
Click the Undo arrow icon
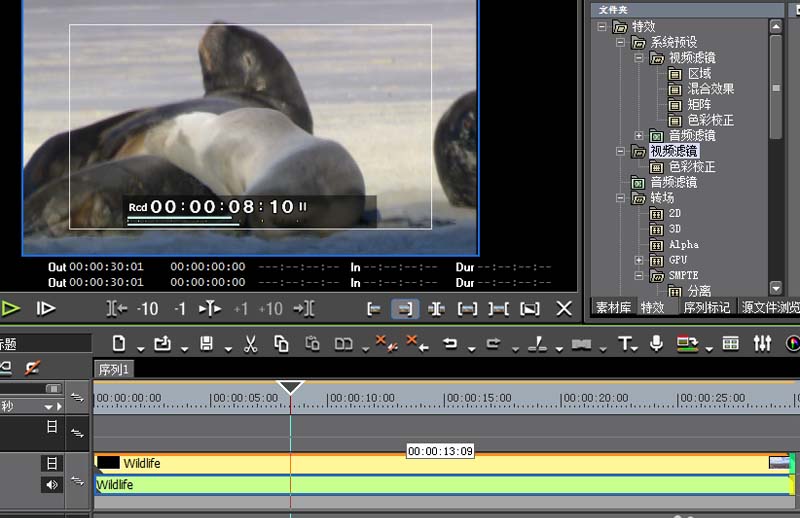coord(450,344)
